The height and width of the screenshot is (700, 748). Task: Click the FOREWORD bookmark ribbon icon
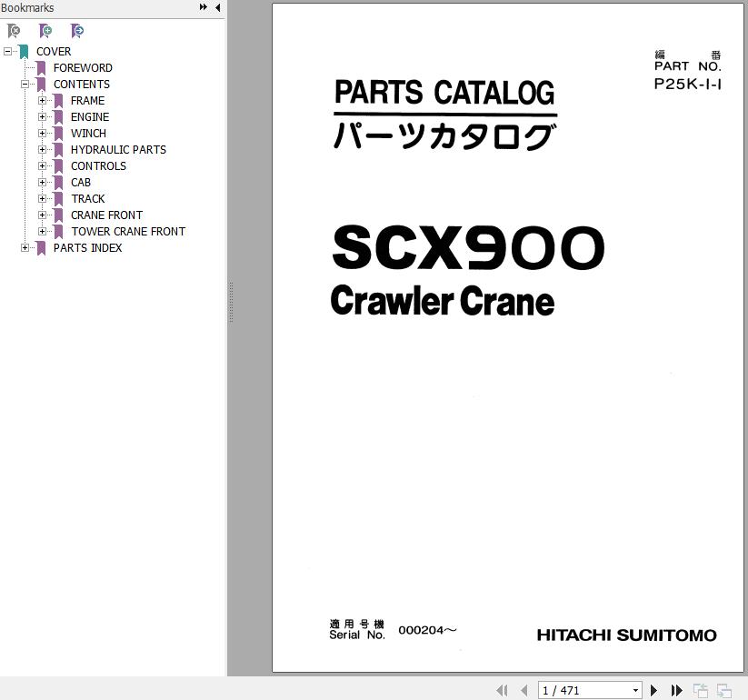point(41,68)
